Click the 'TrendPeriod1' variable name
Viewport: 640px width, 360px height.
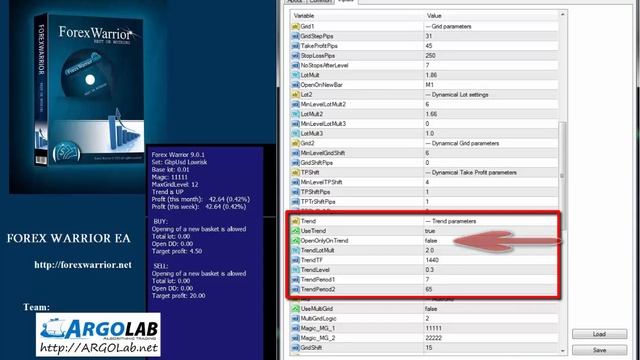(318, 280)
